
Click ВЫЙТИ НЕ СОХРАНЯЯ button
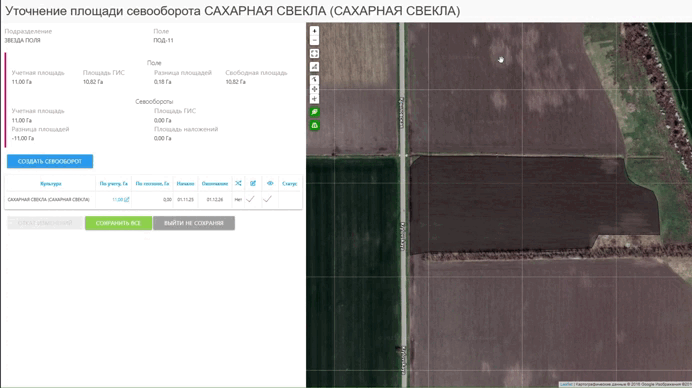coord(194,223)
